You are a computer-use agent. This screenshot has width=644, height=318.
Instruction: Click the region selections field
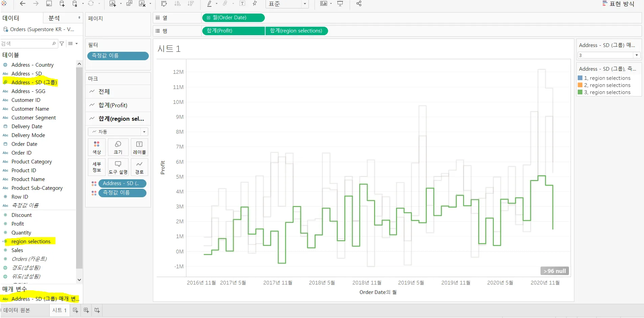pyautogui.click(x=31, y=241)
